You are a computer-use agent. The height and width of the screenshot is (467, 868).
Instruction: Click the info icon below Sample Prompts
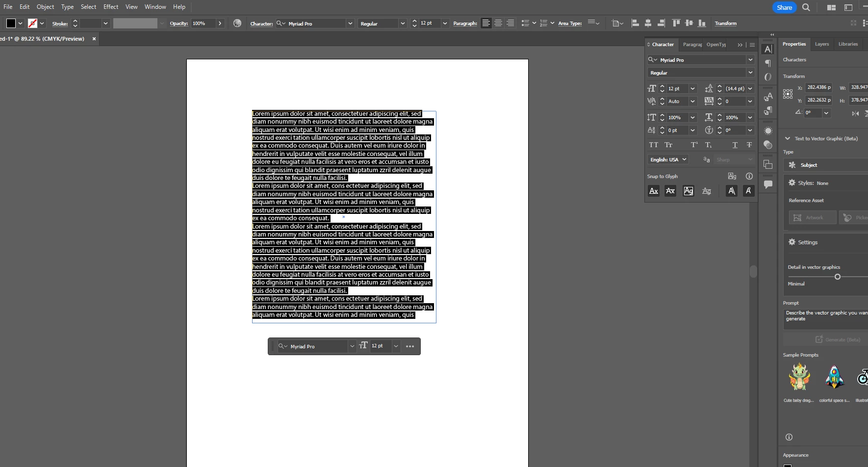coord(789,437)
